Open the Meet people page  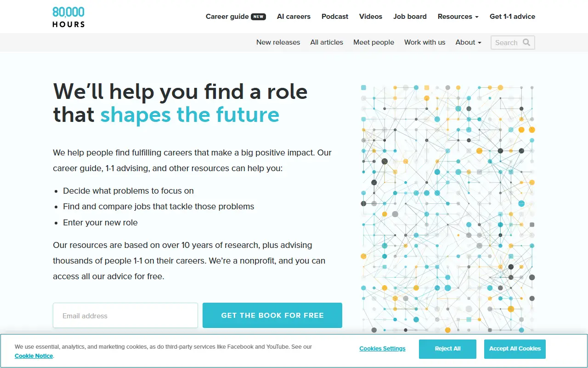pos(373,42)
